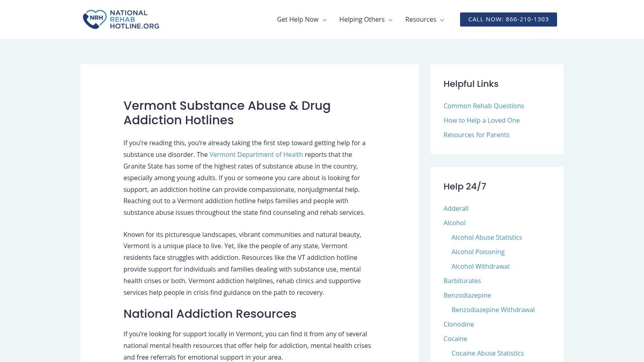Viewport: 644px width, 362px height.
Task: Open Resources for Parents link
Action: tap(476, 135)
